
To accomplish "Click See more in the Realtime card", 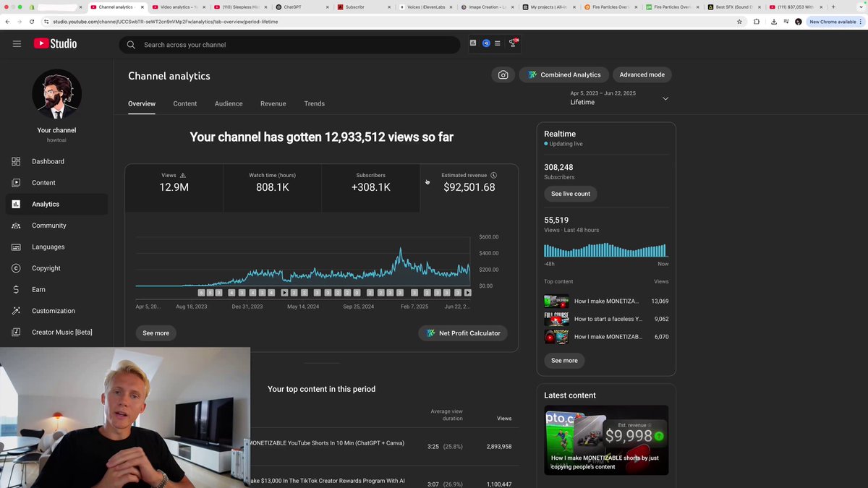I will pos(564,360).
